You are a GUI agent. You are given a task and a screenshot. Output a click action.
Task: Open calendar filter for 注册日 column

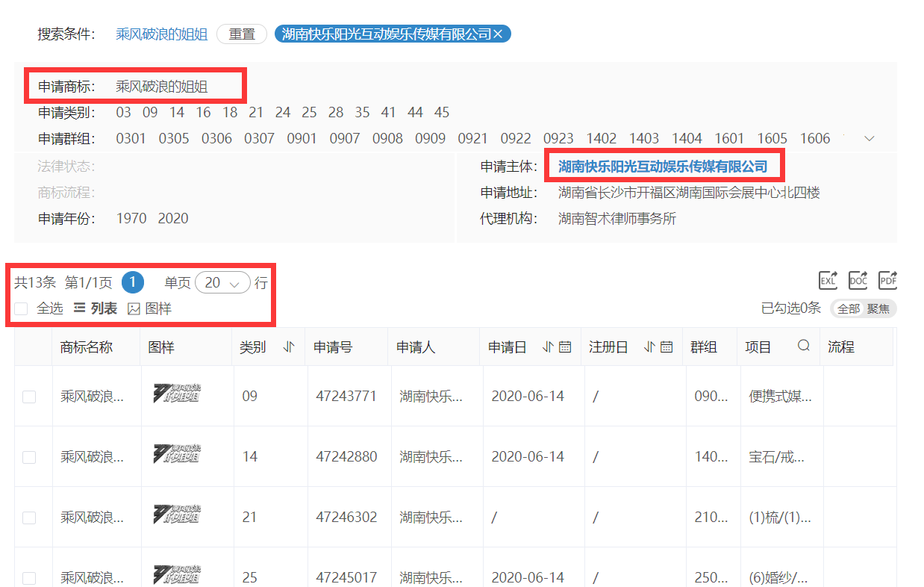(x=667, y=347)
